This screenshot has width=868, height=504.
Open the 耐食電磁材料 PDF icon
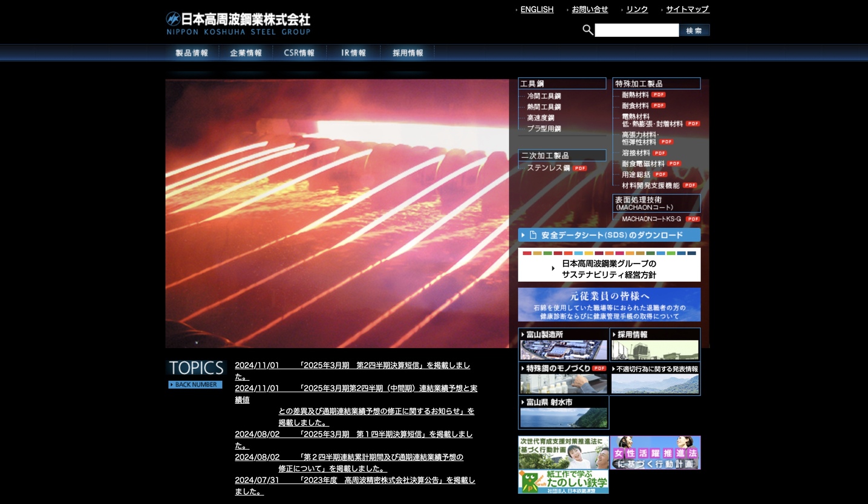(674, 164)
